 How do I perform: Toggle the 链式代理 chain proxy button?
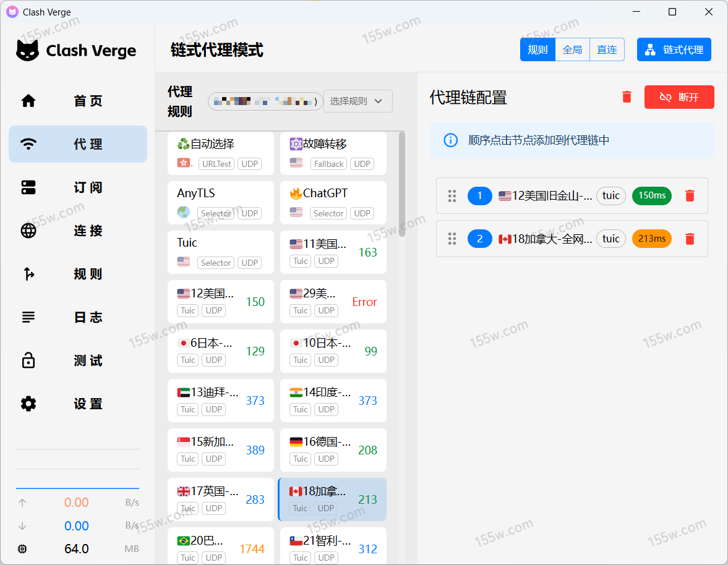coord(674,49)
